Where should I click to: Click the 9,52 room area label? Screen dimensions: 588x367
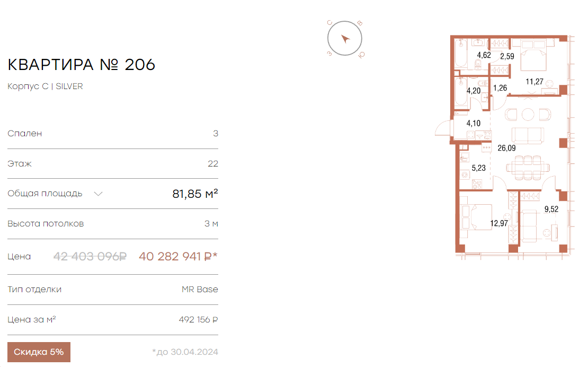click(551, 209)
